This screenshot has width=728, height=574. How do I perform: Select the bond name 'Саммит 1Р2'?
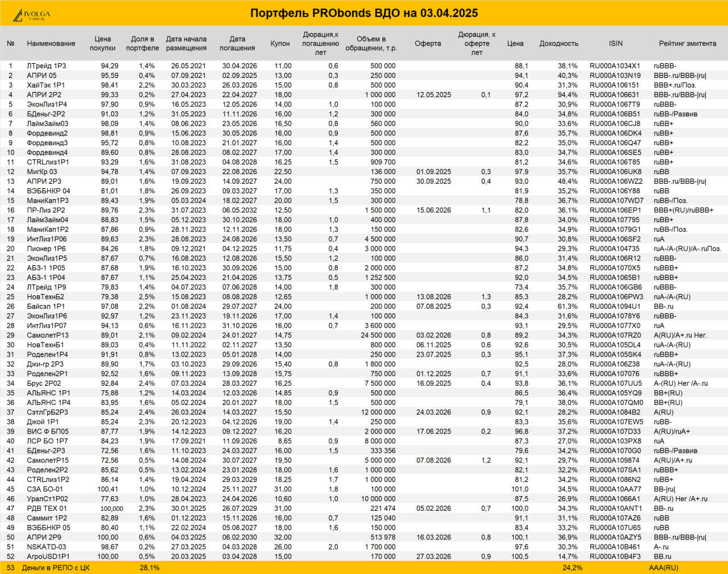coord(47,518)
